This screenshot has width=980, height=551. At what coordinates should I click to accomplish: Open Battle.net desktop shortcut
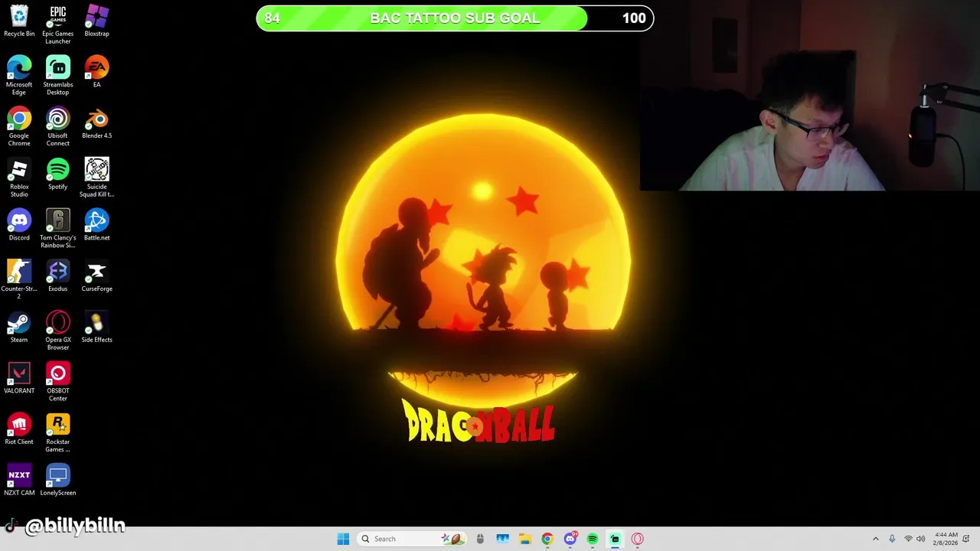pyautogui.click(x=96, y=225)
